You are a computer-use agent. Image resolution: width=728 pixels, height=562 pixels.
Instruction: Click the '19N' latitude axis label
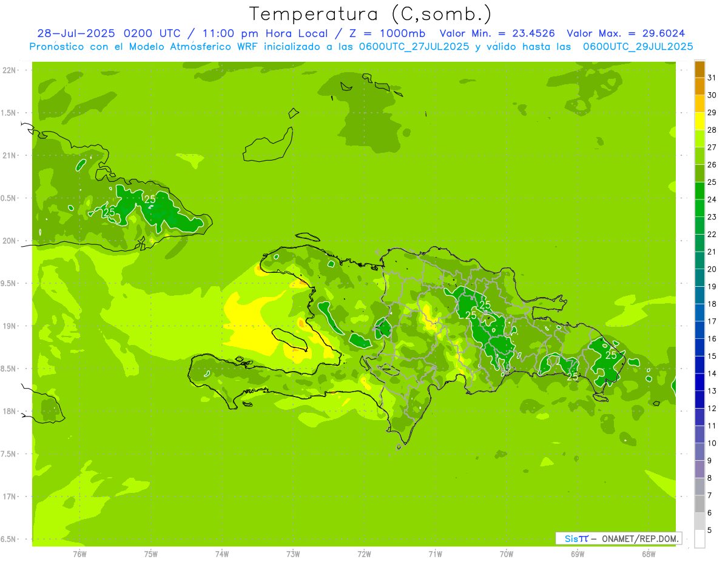click(x=9, y=326)
